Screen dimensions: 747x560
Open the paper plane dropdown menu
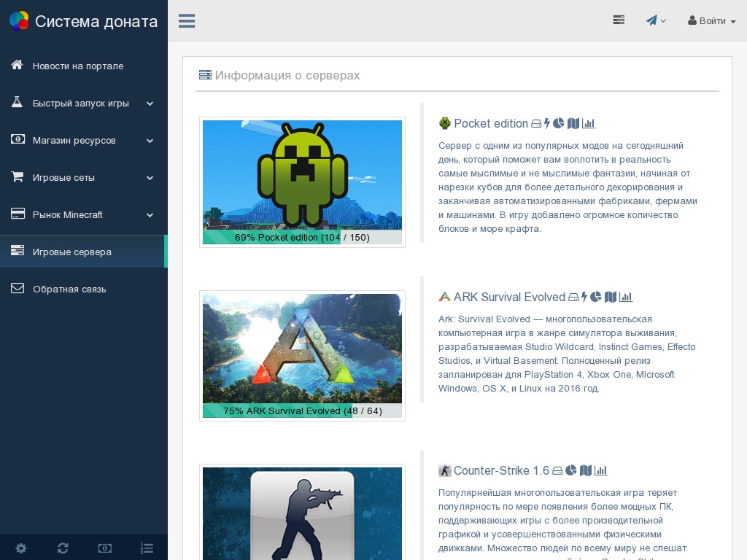pos(656,20)
